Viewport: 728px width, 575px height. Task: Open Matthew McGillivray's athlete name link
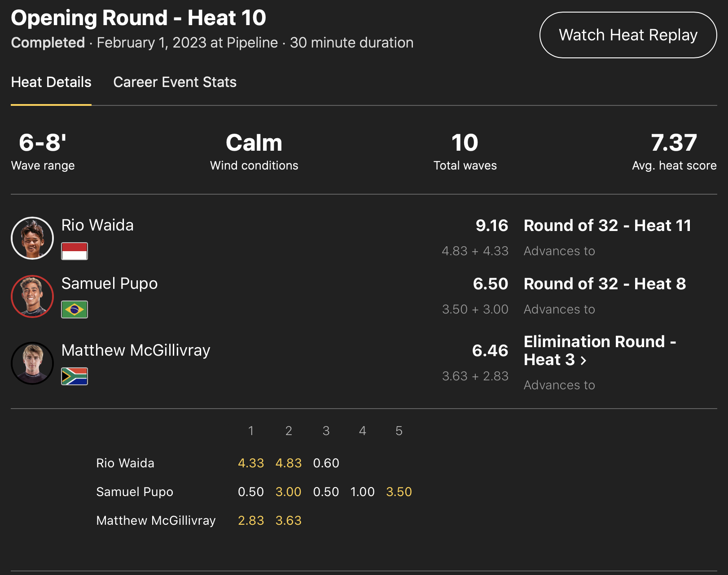(x=136, y=350)
